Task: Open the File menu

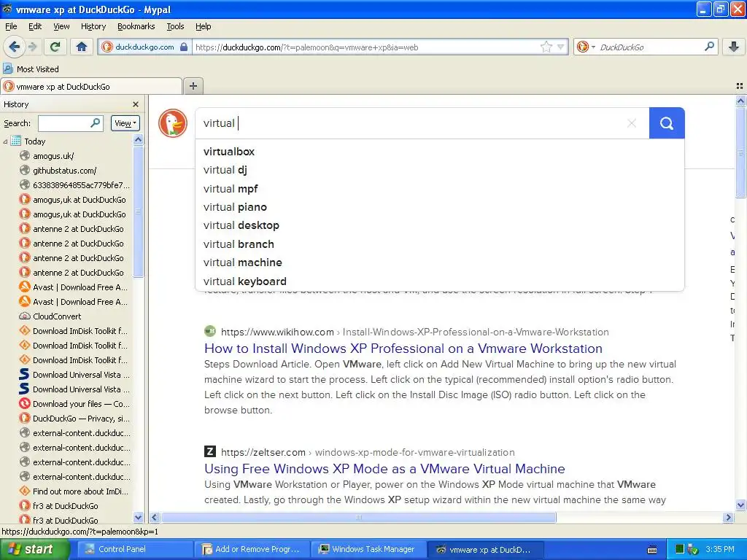Action: pos(11,26)
